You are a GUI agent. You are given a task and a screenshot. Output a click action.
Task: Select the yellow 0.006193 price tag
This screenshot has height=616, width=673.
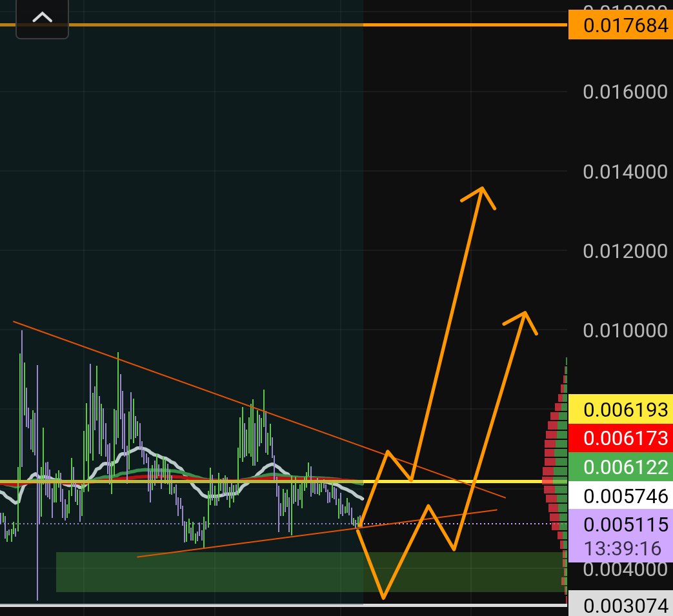(x=621, y=410)
